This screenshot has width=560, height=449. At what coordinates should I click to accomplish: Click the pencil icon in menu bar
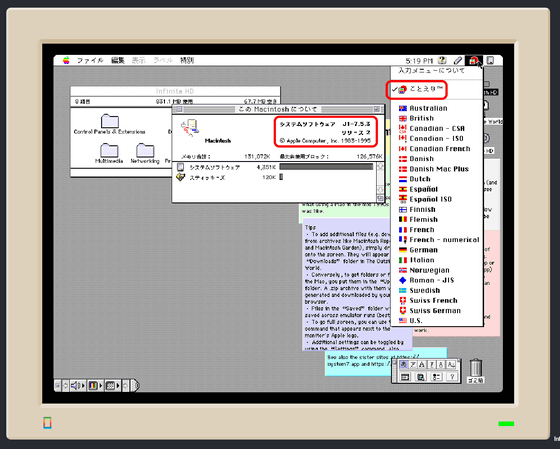click(x=458, y=61)
